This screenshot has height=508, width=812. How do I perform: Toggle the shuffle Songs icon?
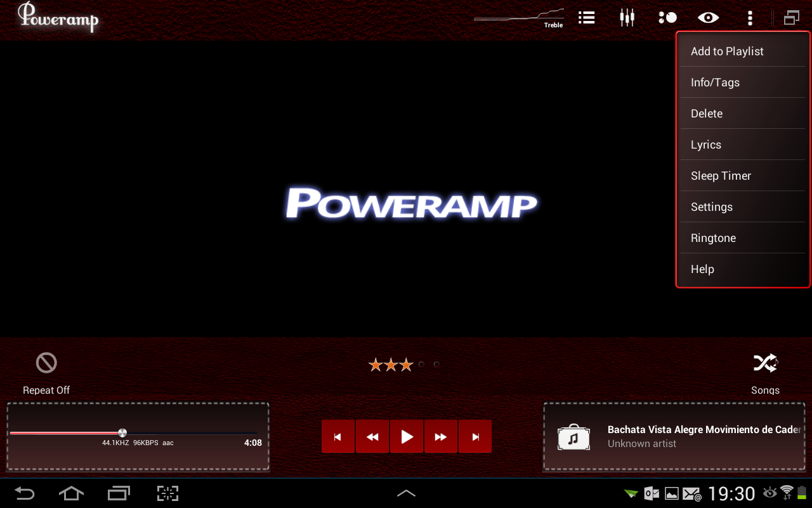765,363
